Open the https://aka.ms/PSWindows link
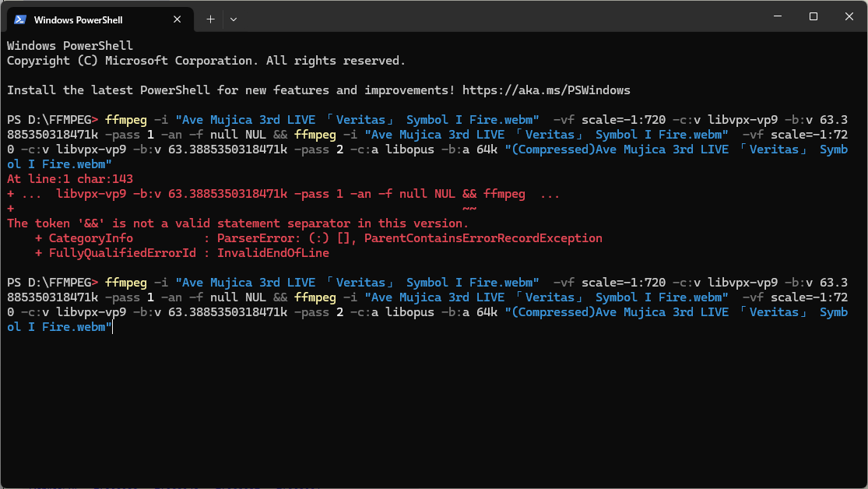This screenshot has height=489, width=868. pos(546,90)
